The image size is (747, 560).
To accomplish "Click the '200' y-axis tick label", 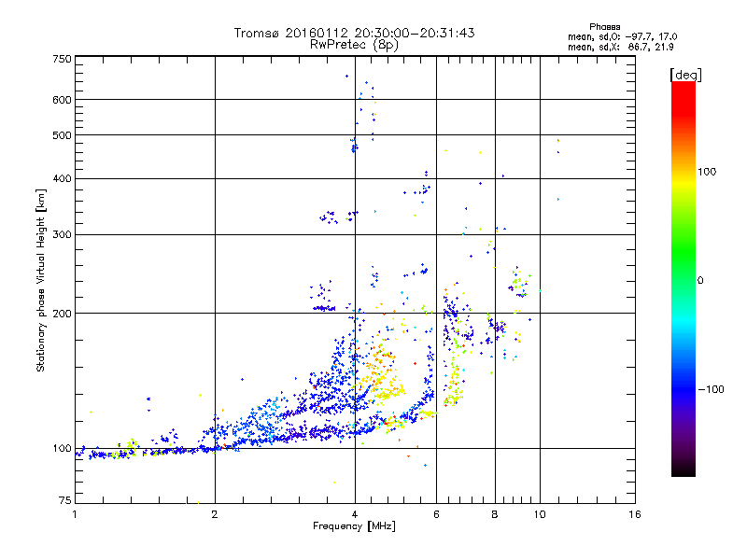I will point(62,314).
